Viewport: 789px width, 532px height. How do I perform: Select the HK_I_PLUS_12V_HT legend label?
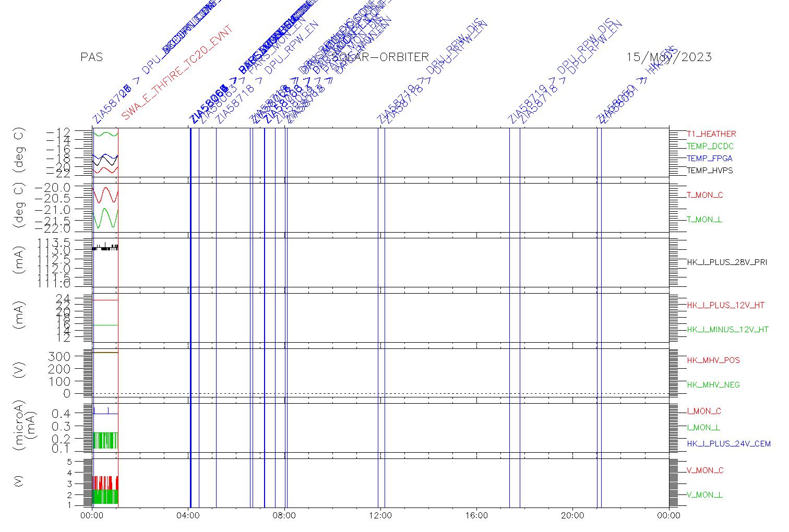[x=726, y=305]
